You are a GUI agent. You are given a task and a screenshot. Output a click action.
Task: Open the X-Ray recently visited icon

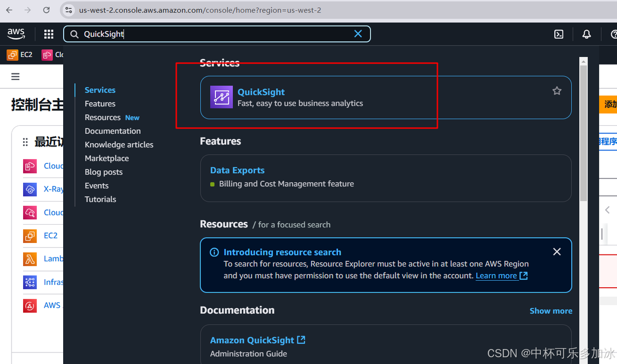30,189
